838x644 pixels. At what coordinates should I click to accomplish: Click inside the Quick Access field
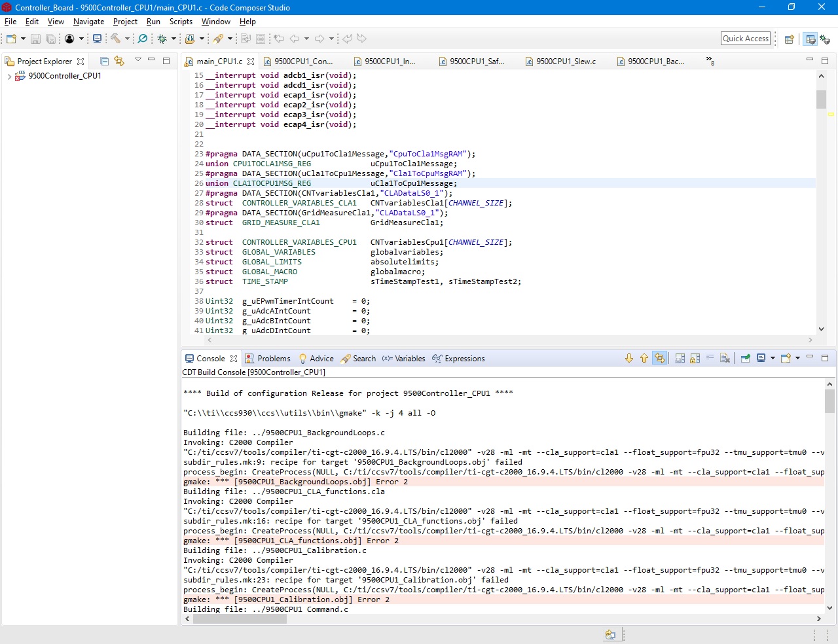point(746,39)
